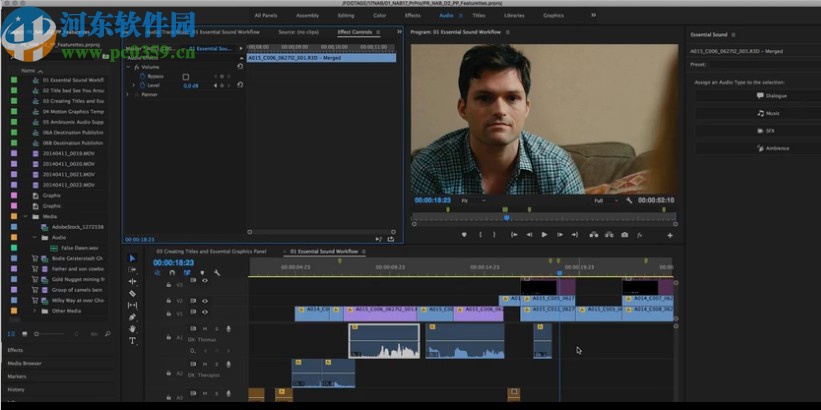
Task: Select the Hand tool
Action: click(132, 329)
